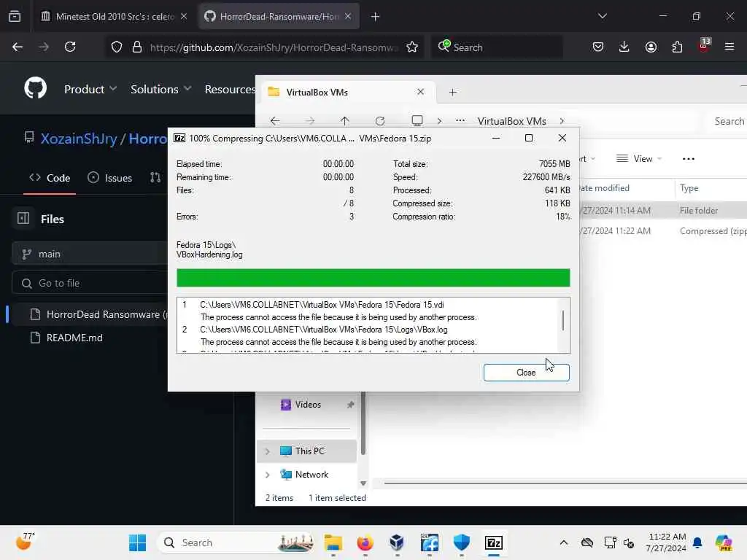
Task: Open XozainShJry user profile link
Action: pos(79,139)
